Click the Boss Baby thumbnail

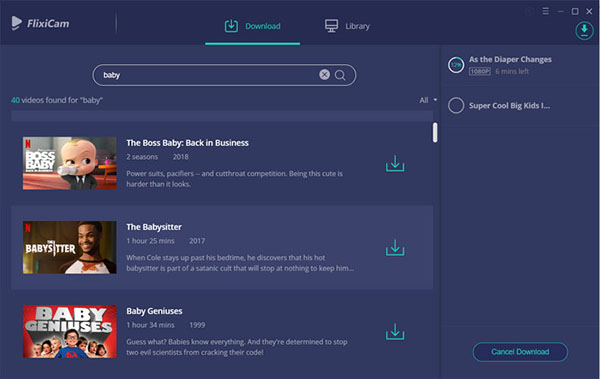70,163
